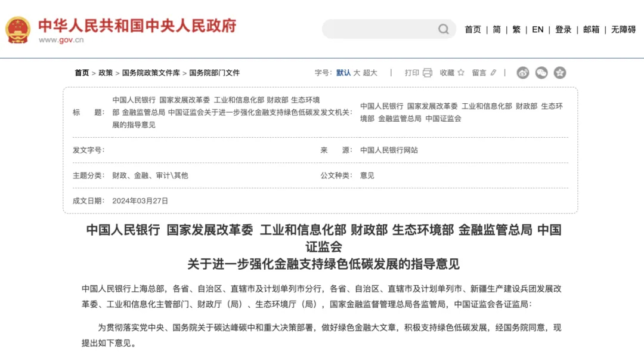Open the 登录 login link
The image size is (644, 355).
[563, 30]
